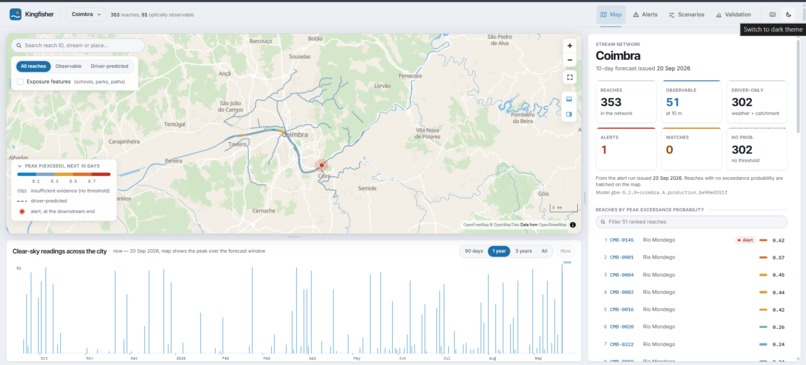This screenshot has width=806, height=365.
Task: Toggle the side panel layout icon
Action: pyautogui.click(x=570, y=115)
